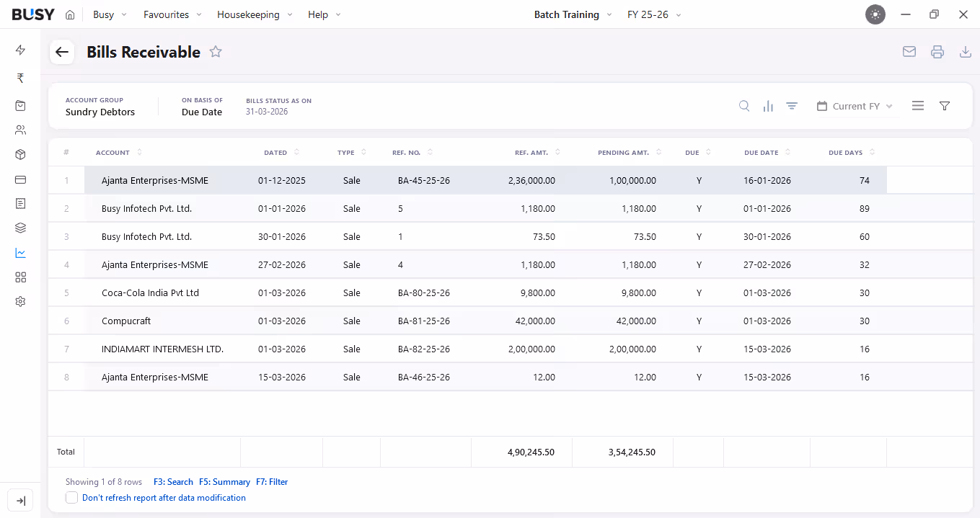
Task: Open the people/parties sidebar icon
Action: coord(20,130)
